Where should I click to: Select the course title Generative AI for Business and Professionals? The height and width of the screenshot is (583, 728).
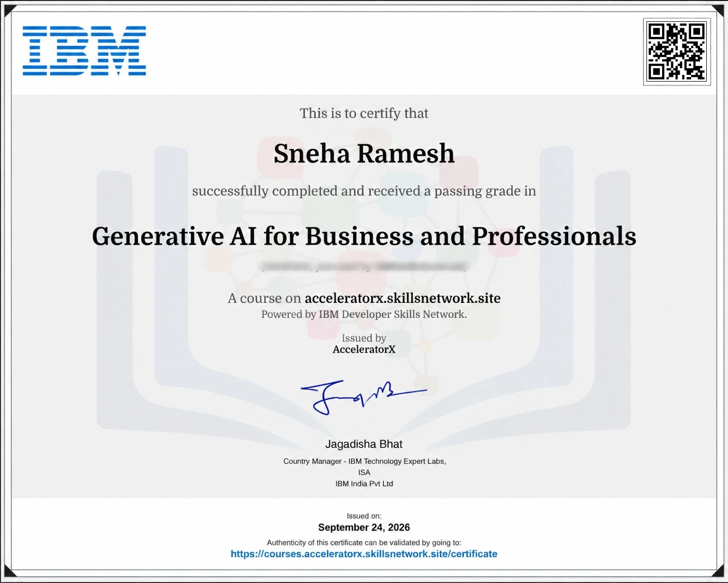coord(364,236)
